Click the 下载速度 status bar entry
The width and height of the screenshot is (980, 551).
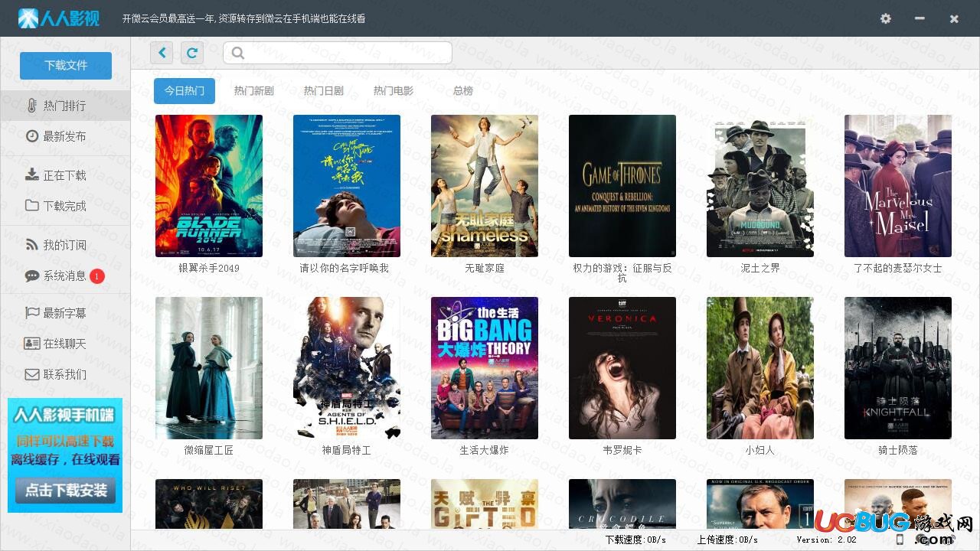(x=635, y=540)
